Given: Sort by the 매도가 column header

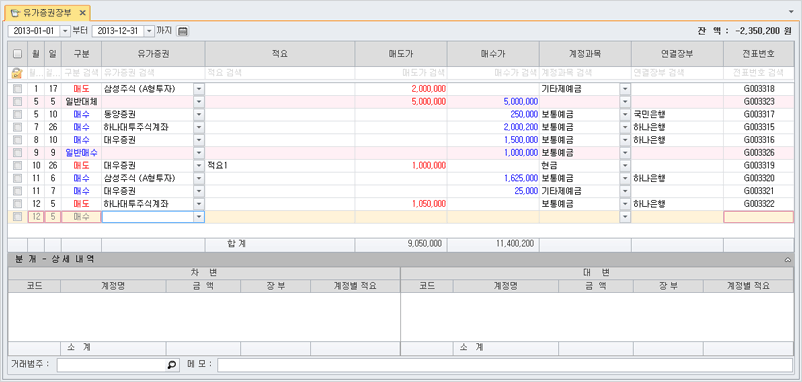Looking at the screenshot, I should click(x=400, y=54).
